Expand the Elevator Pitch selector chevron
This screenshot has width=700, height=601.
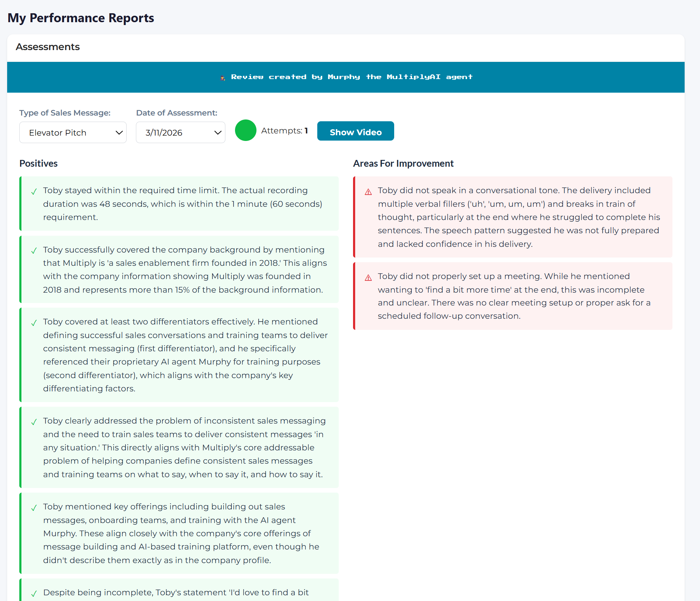119,132
